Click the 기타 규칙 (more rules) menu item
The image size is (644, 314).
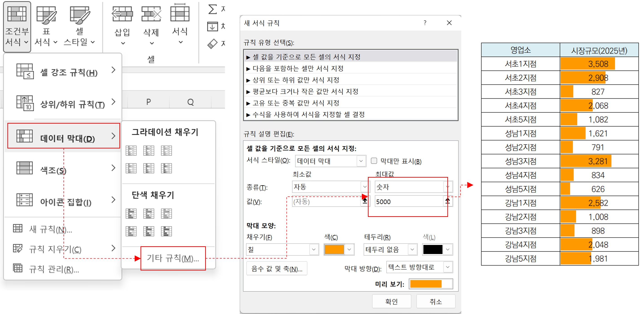pyautogui.click(x=173, y=258)
